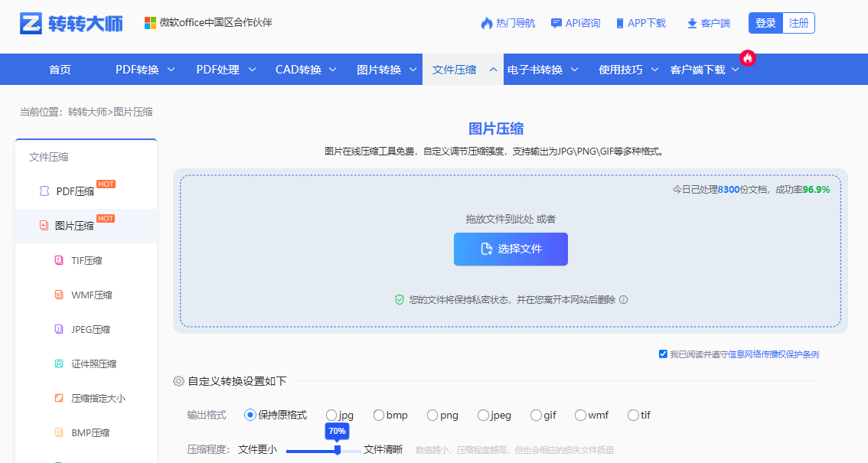Click the compression level slider handle
The image size is (868, 463).
point(337,450)
